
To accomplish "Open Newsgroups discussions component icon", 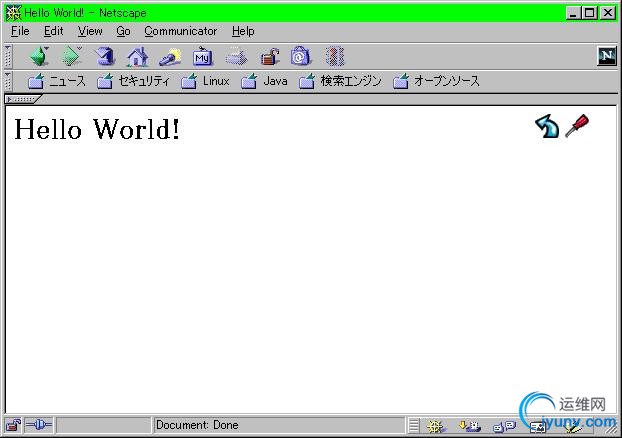I will pos(504,426).
